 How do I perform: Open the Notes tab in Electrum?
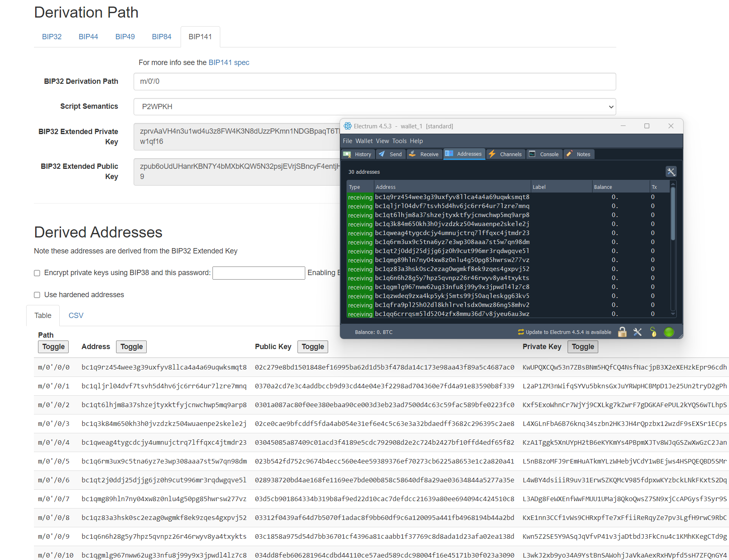click(579, 154)
